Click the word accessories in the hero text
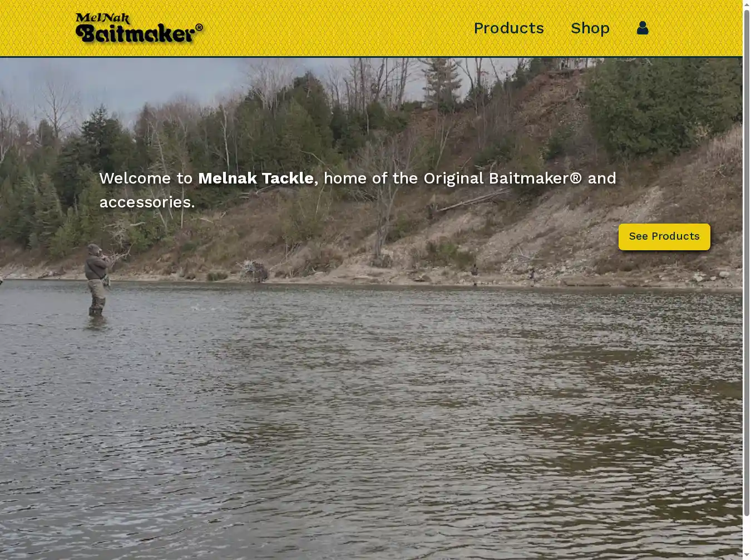Viewport: 751px width, 560px height. 145,202
